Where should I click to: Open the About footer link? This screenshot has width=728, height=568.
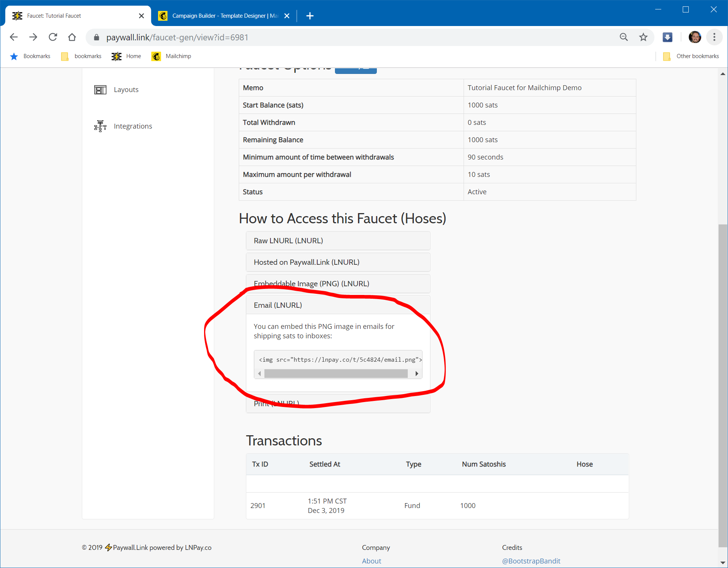[x=372, y=561]
